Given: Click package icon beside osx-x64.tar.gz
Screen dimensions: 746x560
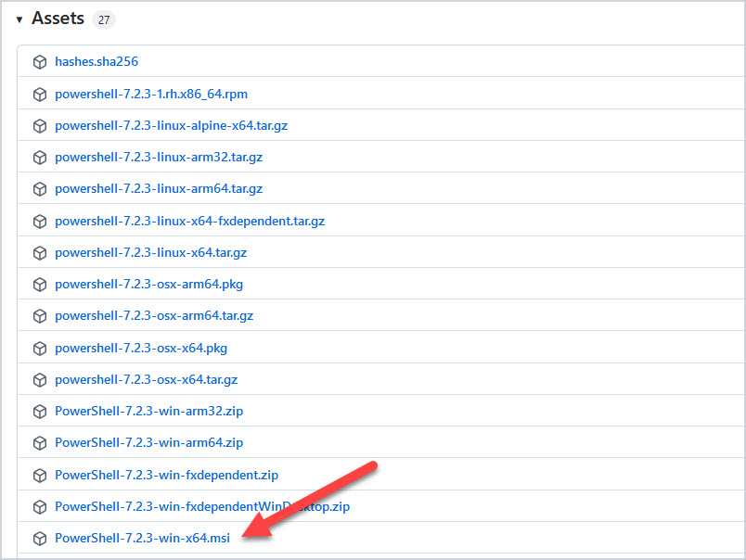Looking at the screenshot, I should coord(40,380).
